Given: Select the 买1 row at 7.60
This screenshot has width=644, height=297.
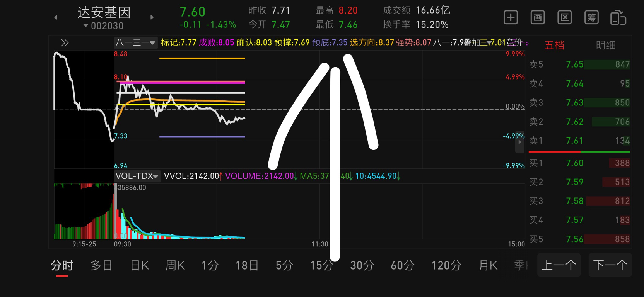Looking at the screenshot, I should click(579, 163).
